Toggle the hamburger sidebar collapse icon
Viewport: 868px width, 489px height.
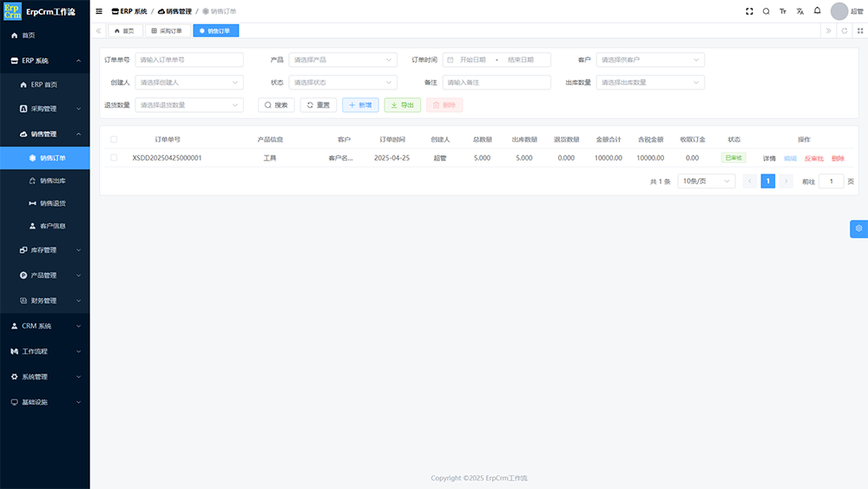tap(99, 11)
